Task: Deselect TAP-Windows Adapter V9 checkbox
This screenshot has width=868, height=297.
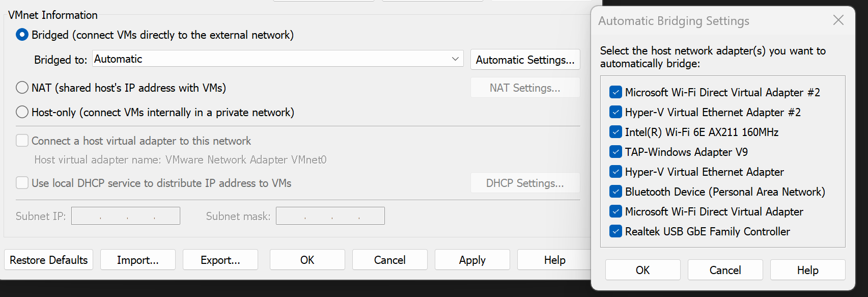Action: pyautogui.click(x=615, y=152)
